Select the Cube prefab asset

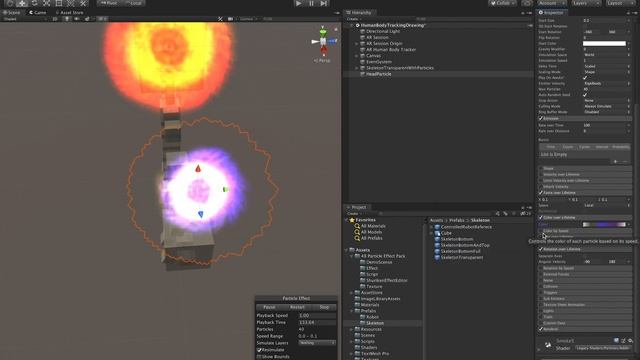point(446,233)
